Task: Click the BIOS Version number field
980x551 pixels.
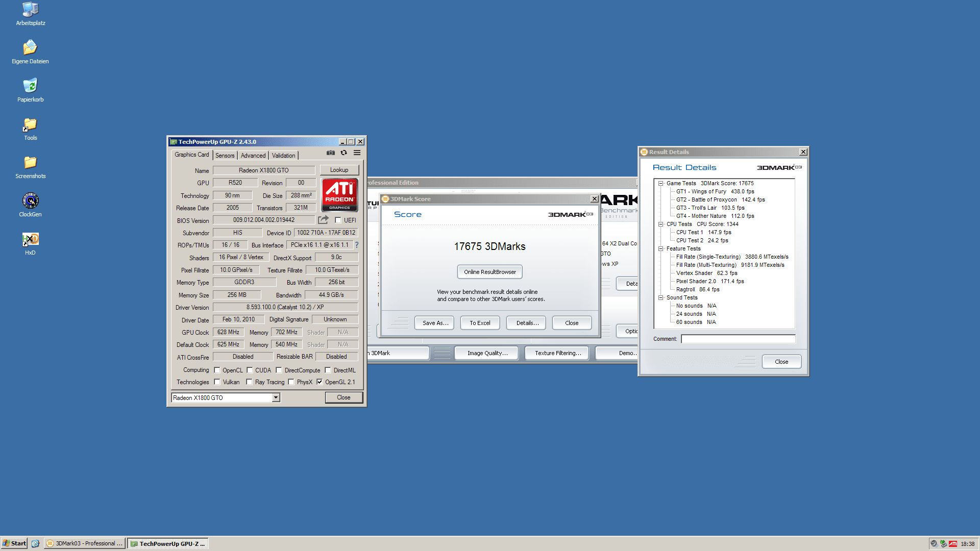Action: [264, 220]
